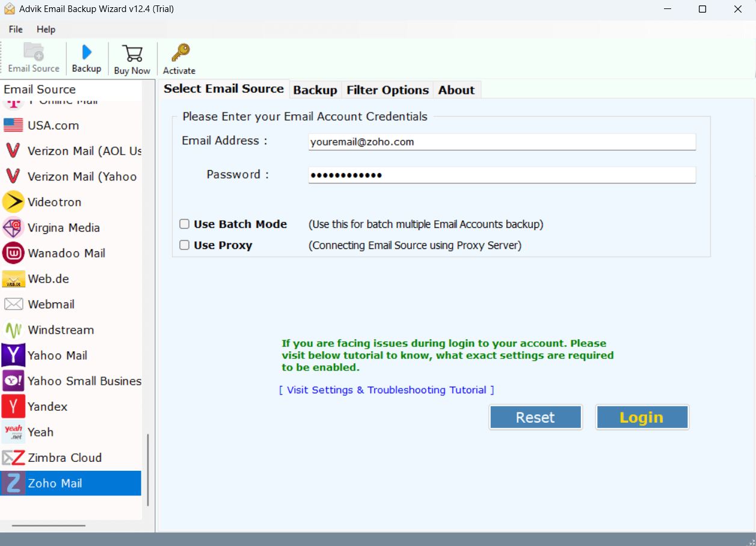The height and width of the screenshot is (546, 756).
Task: Switch to the Select Email Source tab
Action: tap(224, 88)
